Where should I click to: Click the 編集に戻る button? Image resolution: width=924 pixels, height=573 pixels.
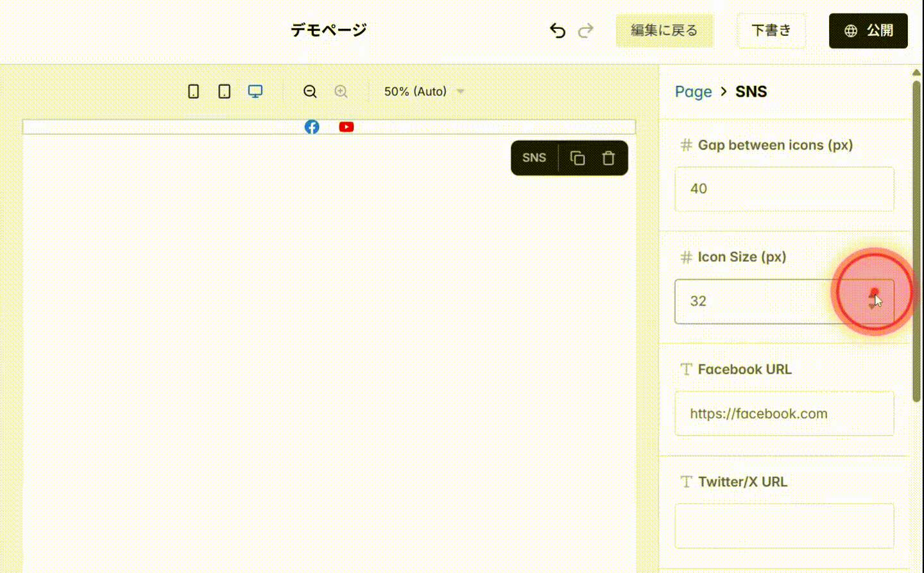tap(664, 30)
